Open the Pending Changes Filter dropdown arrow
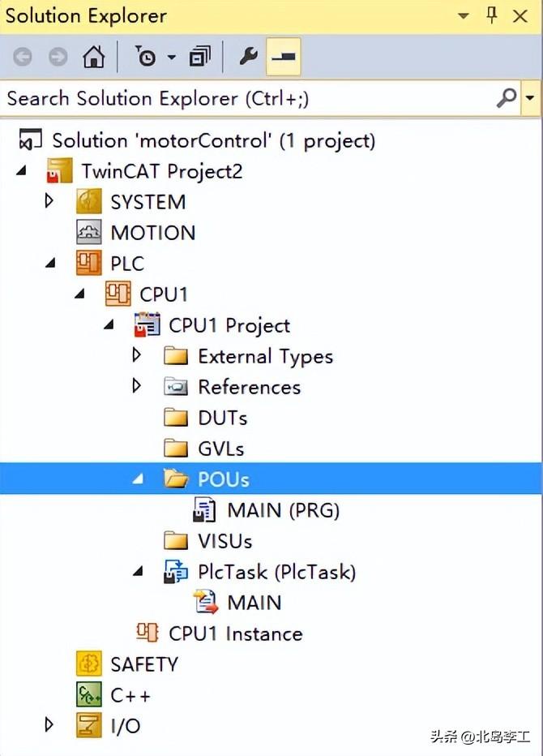 pyautogui.click(x=171, y=57)
